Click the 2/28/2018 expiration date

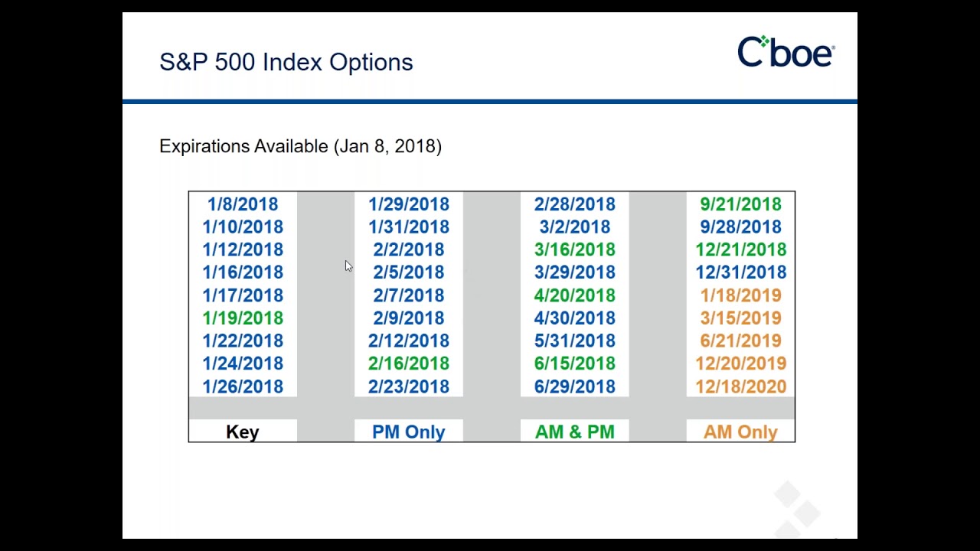(x=575, y=204)
